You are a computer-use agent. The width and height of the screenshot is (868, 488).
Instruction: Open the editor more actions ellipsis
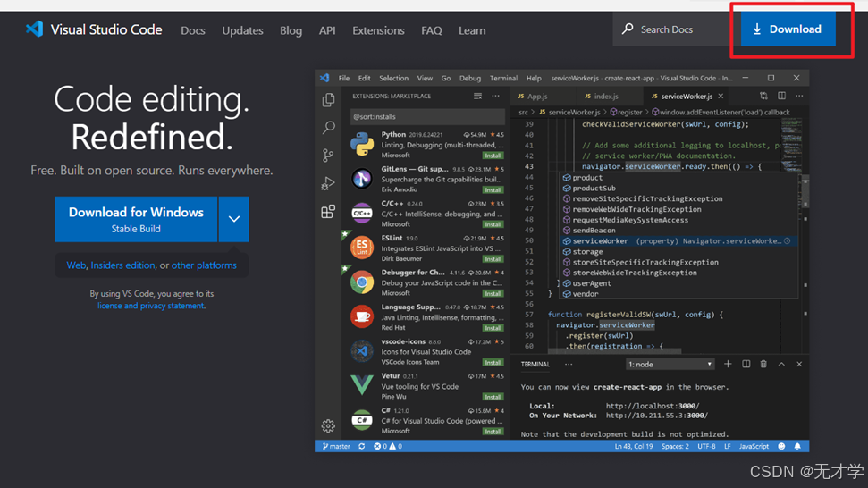[799, 96]
